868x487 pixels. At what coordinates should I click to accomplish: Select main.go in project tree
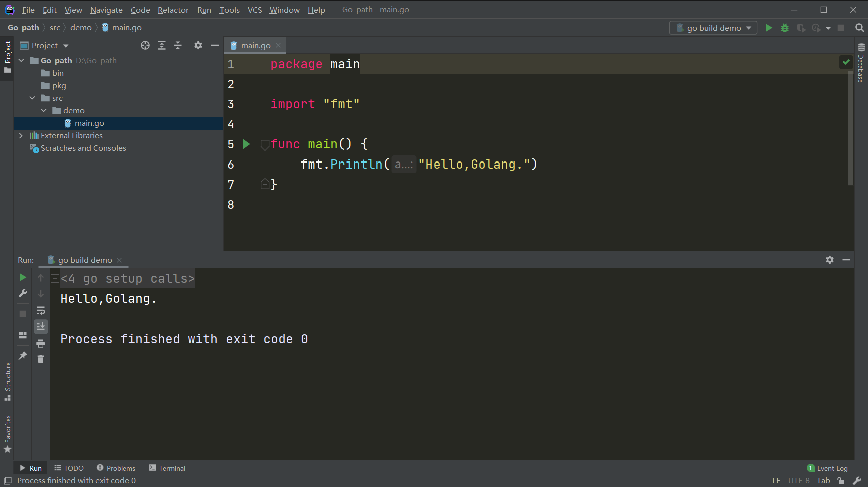[118, 123]
